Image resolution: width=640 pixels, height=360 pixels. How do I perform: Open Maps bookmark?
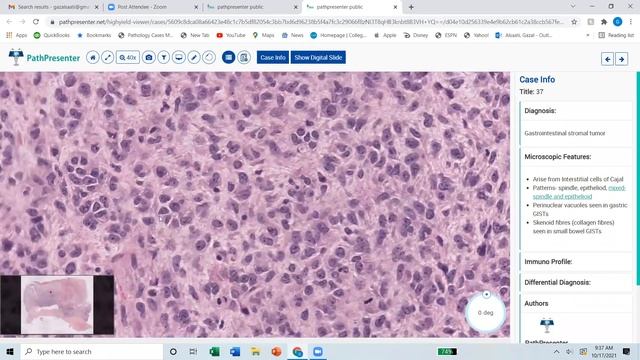263,36
